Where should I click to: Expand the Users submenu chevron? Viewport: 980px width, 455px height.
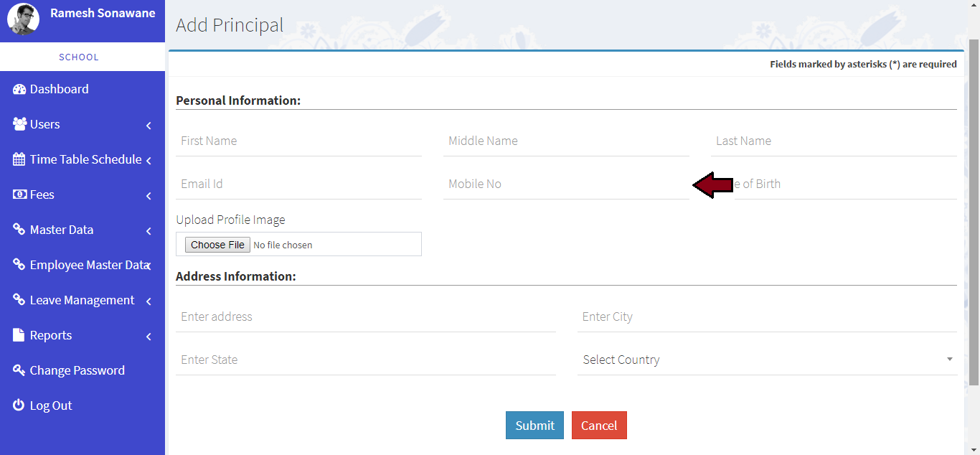click(149, 126)
